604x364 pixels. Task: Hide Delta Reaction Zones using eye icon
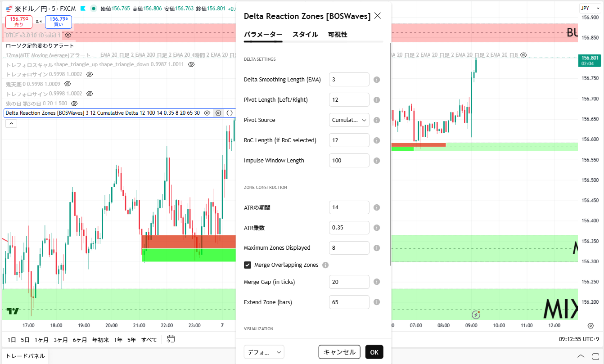tap(207, 113)
